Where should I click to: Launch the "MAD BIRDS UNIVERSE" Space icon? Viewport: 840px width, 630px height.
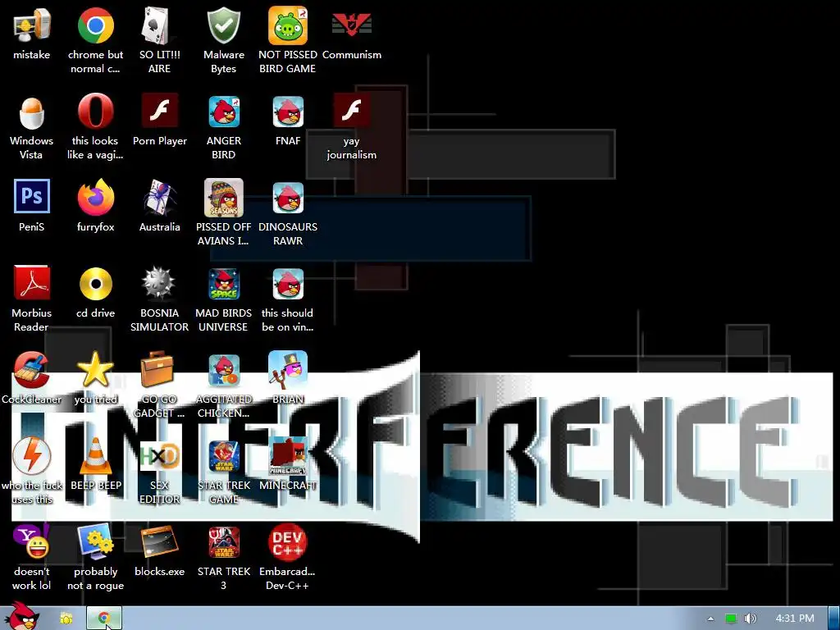(x=224, y=284)
